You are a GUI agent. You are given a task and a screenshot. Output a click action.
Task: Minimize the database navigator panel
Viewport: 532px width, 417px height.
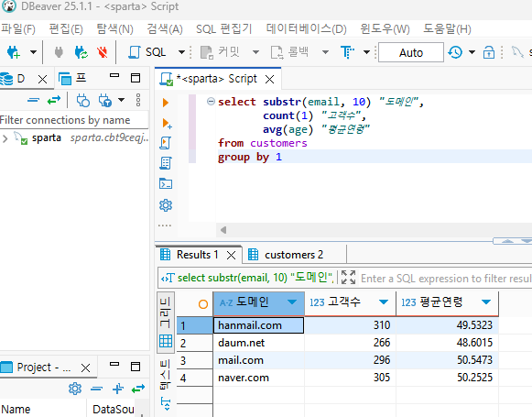pos(114,75)
